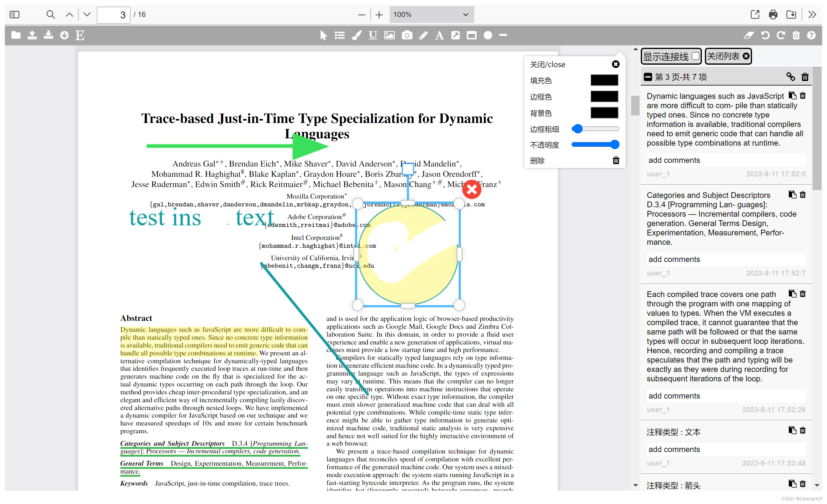Click the 删除 row in properties popup
The width and height of the screenshot is (827, 504).
(616, 160)
